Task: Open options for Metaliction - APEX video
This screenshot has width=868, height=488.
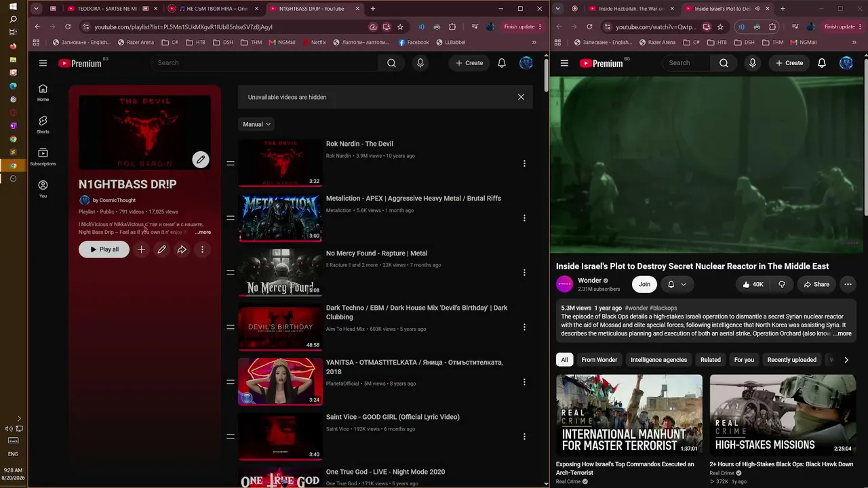Action: [524, 218]
